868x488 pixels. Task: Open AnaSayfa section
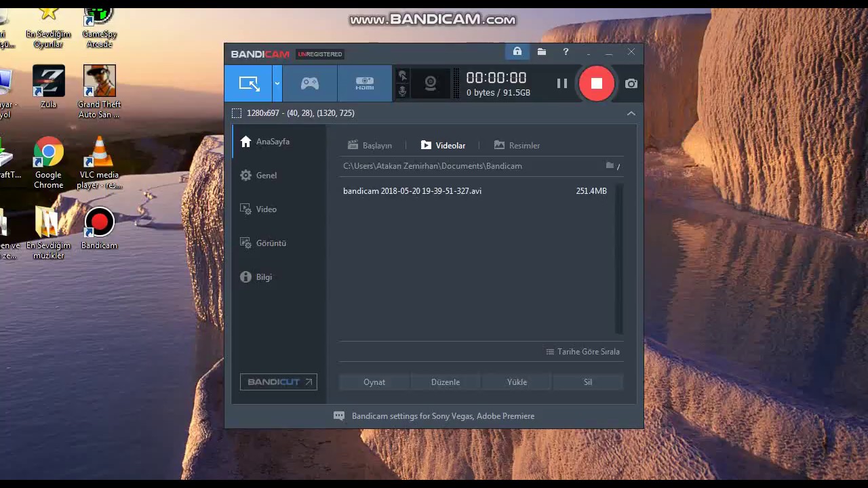pos(279,142)
